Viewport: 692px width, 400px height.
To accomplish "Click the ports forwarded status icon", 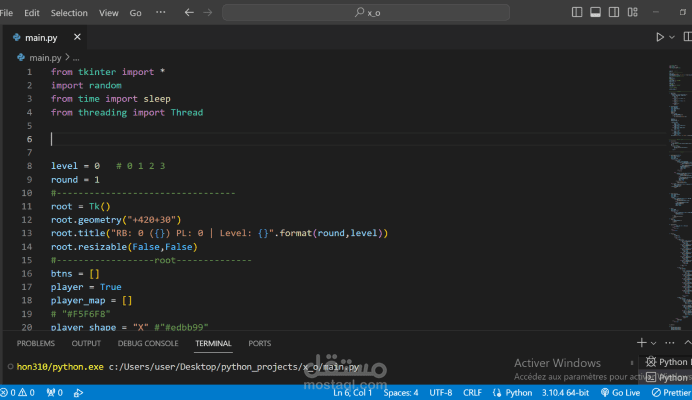I will pos(55,392).
